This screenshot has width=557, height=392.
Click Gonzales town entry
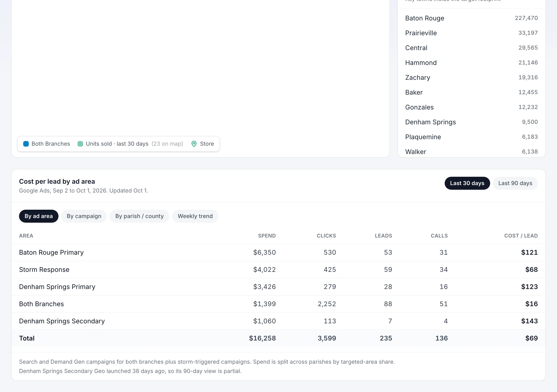pos(419,107)
